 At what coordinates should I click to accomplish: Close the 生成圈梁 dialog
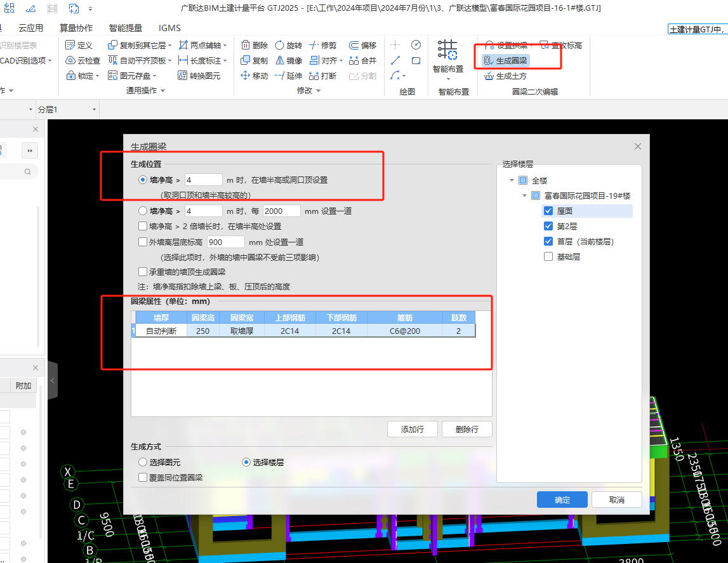click(638, 146)
